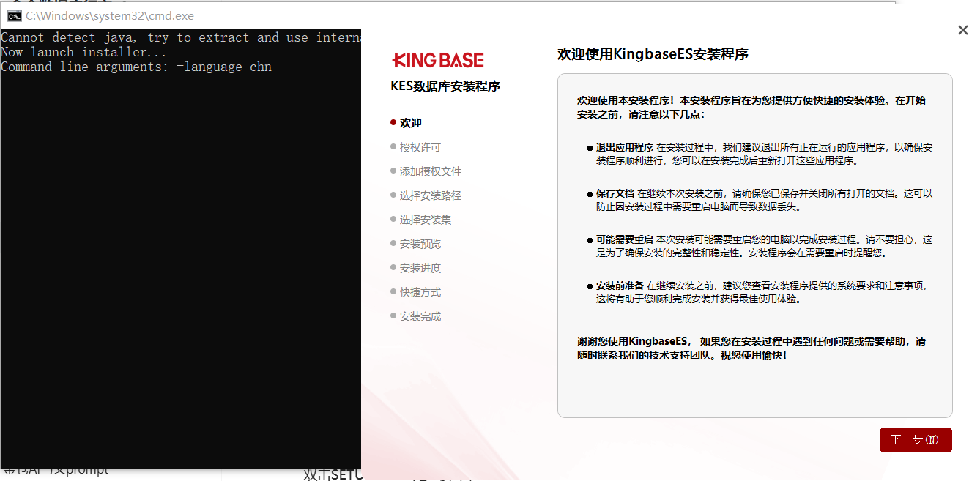Image resolution: width=980 pixels, height=481 pixels.
Task: Click the cmd.exe title bar icon
Action: pos(14,15)
